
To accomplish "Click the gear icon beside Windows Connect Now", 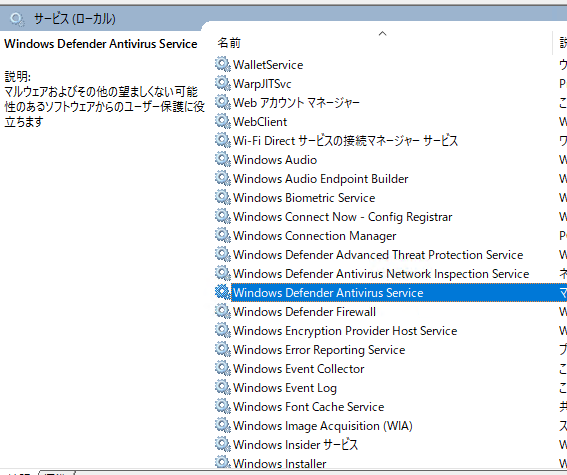I will pyautogui.click(x=223, y=216).
